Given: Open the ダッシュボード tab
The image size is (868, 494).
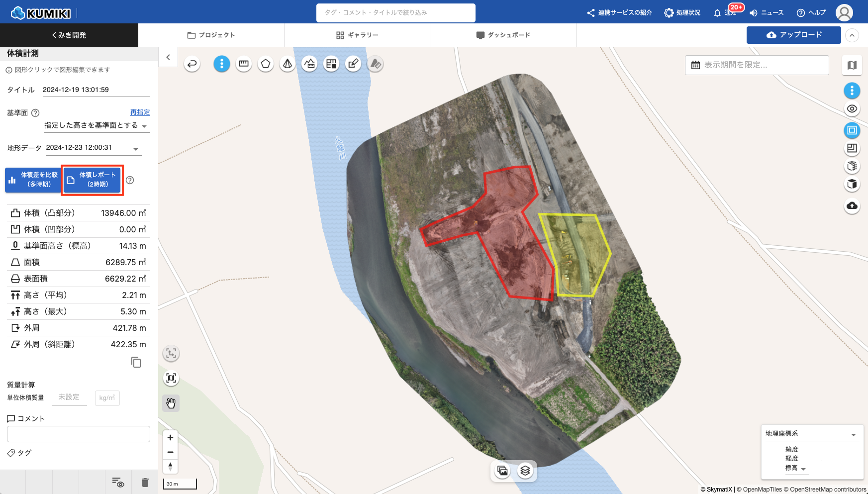Looking at the screenshot, I should 503,35.
